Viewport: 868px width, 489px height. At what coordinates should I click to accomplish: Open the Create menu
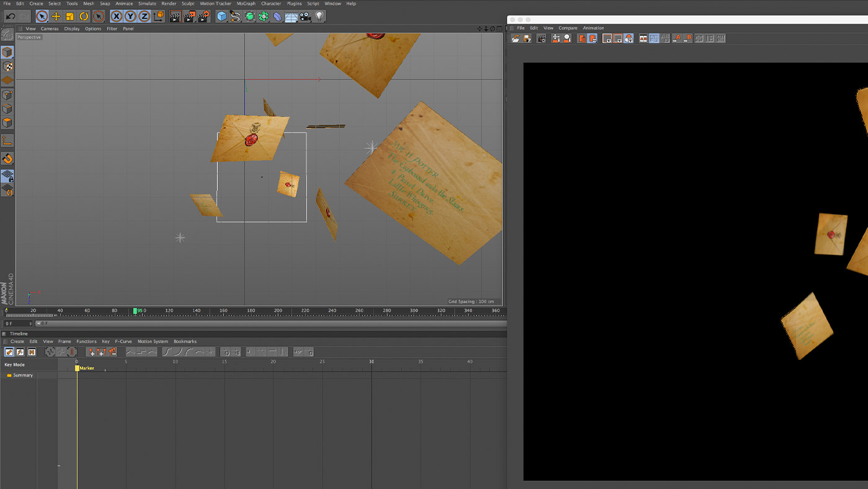click(37, 4)
